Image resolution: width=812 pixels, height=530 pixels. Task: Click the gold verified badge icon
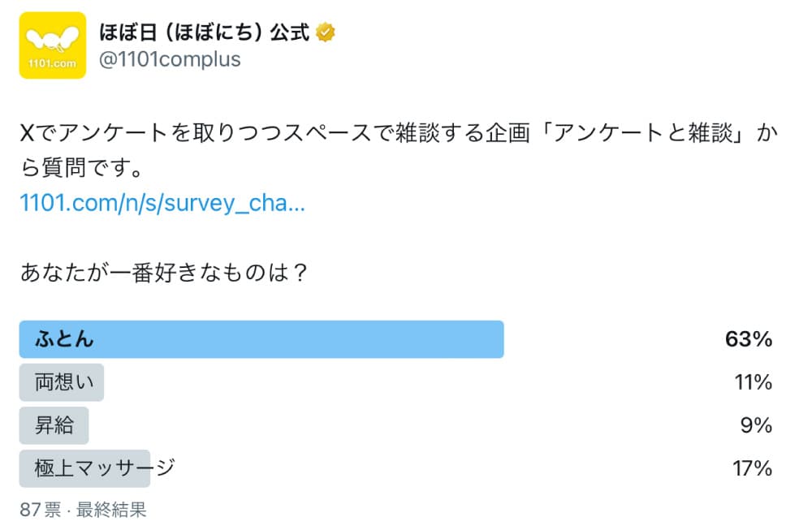[326, 32]
